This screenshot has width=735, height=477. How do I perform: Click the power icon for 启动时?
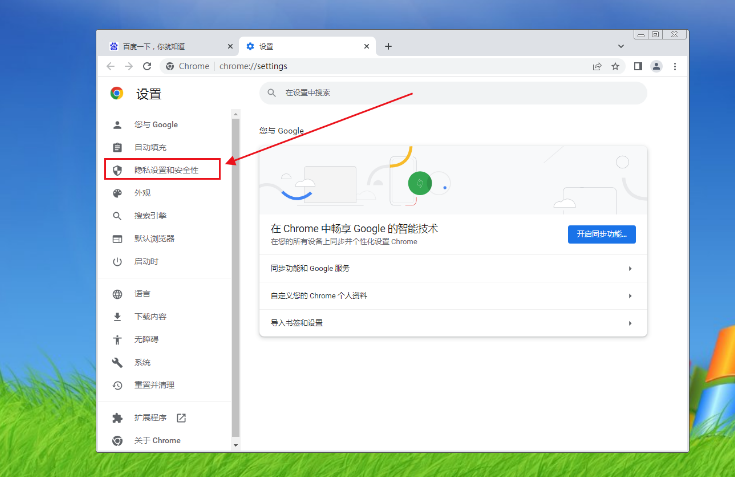point(117,261)
